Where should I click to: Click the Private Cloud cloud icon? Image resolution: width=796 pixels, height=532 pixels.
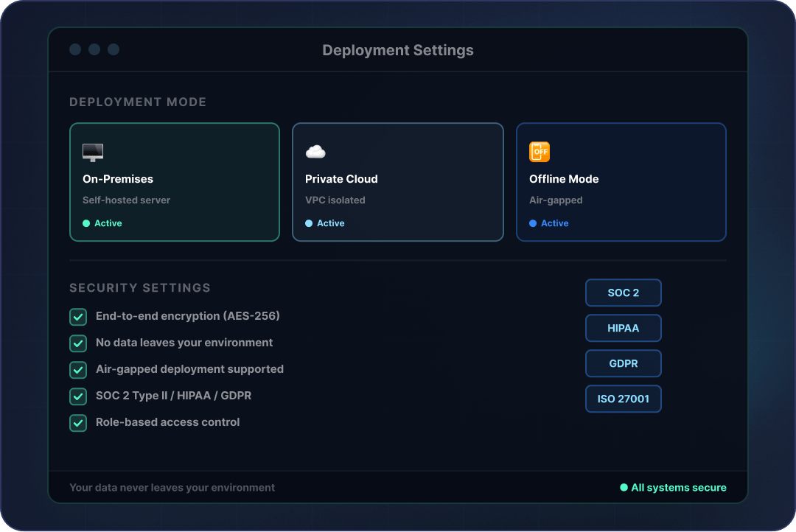click(x=315, y=152)
